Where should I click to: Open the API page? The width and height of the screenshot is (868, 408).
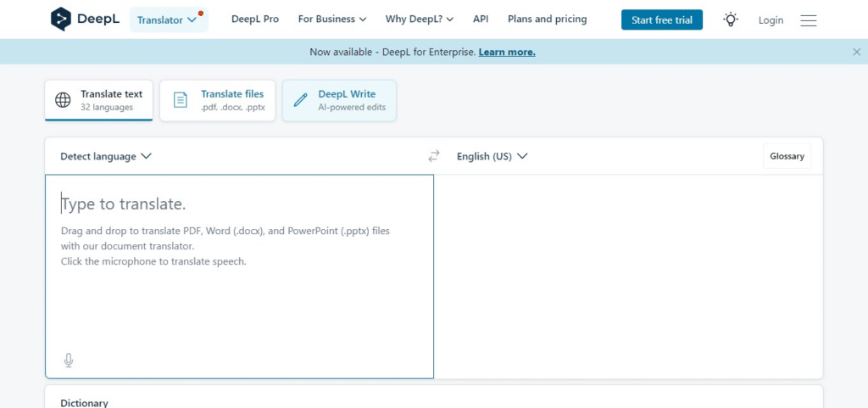pos(481,20)
